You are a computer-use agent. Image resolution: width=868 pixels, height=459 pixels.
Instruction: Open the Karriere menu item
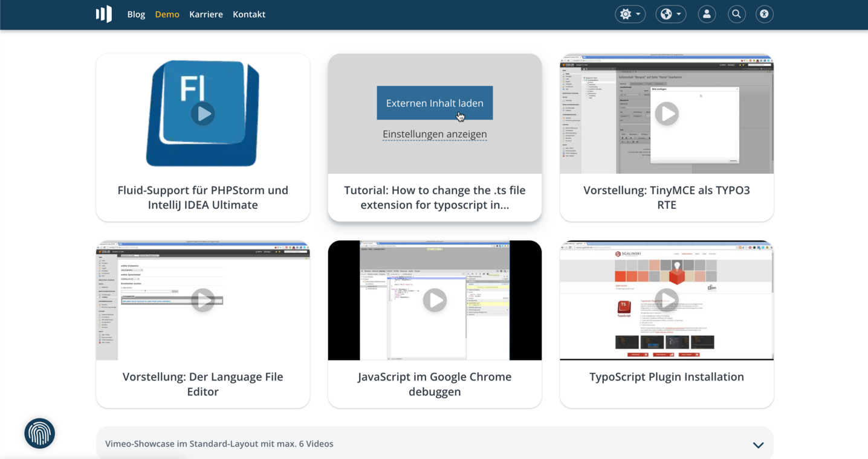[x=206, y=14]
